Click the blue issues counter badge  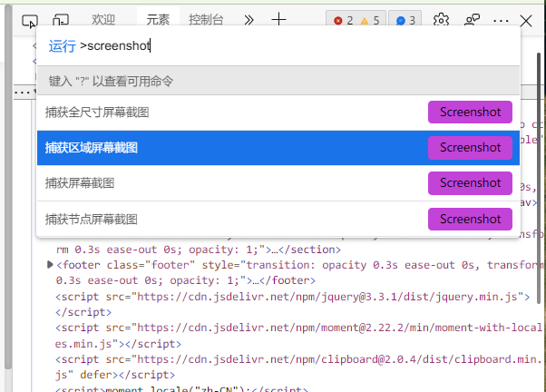tap(407, 19)
